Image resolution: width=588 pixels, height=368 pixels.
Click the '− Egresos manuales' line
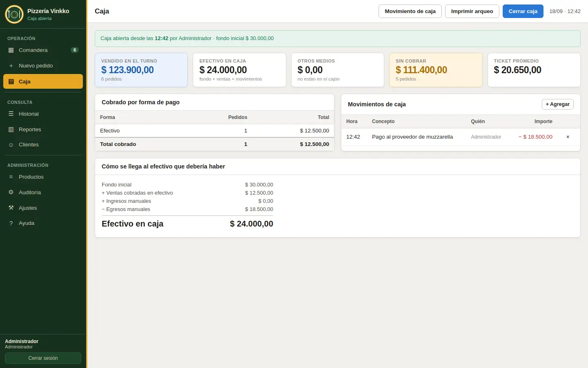tap(187, 209)
